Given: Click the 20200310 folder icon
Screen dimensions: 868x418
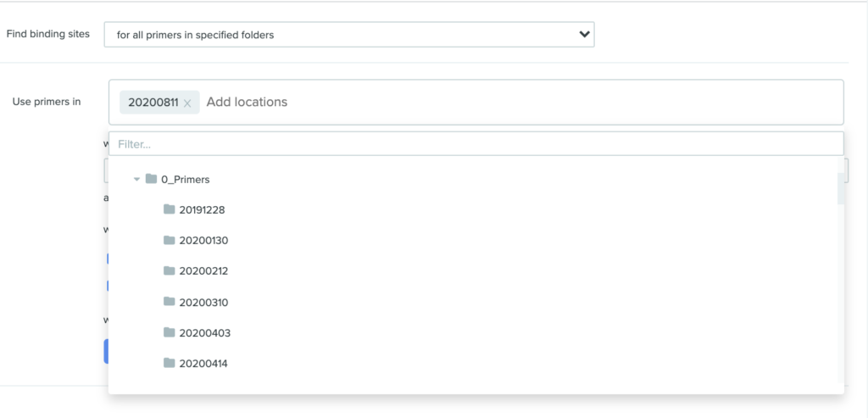Looking at the screenshot, I should pos(170,301).
